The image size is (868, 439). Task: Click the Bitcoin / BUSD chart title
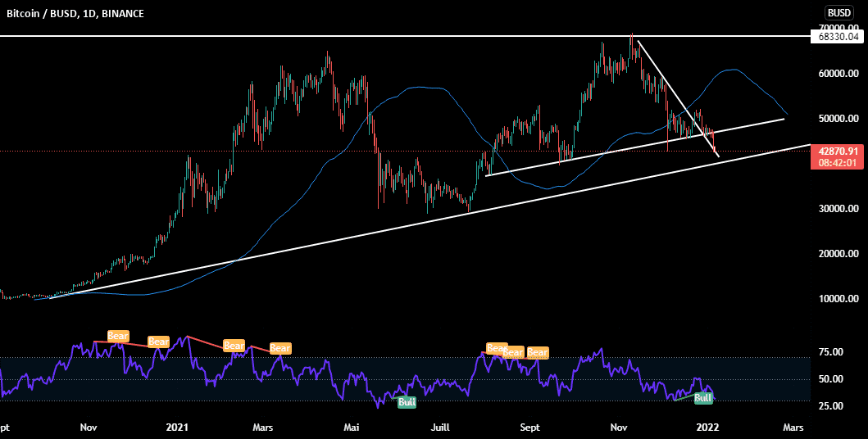[75, 13]
